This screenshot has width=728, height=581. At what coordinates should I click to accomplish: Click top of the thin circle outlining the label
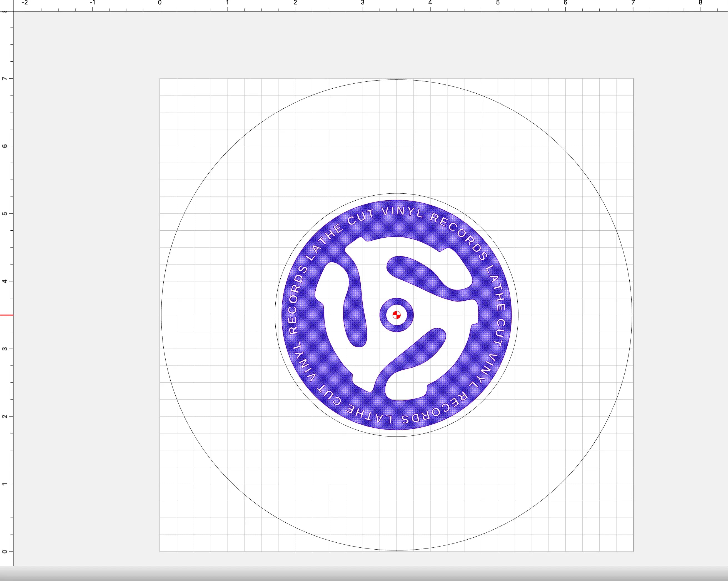click(397, 193)
